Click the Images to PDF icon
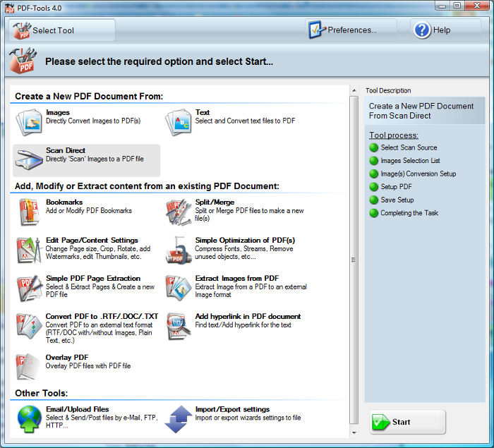Image resolution: width=494 pixels, height=448 pixels. (29, 123)
